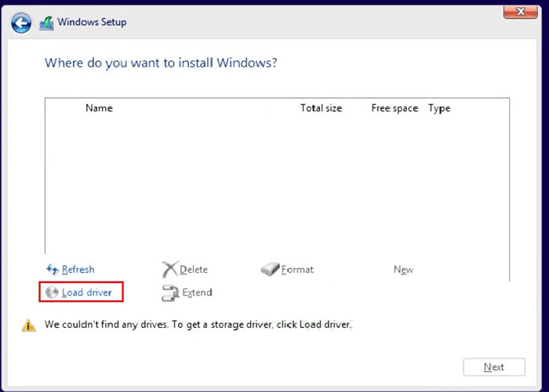Click the Windows Setup title bar icon

pyautogui.click(x=46, y=23)
